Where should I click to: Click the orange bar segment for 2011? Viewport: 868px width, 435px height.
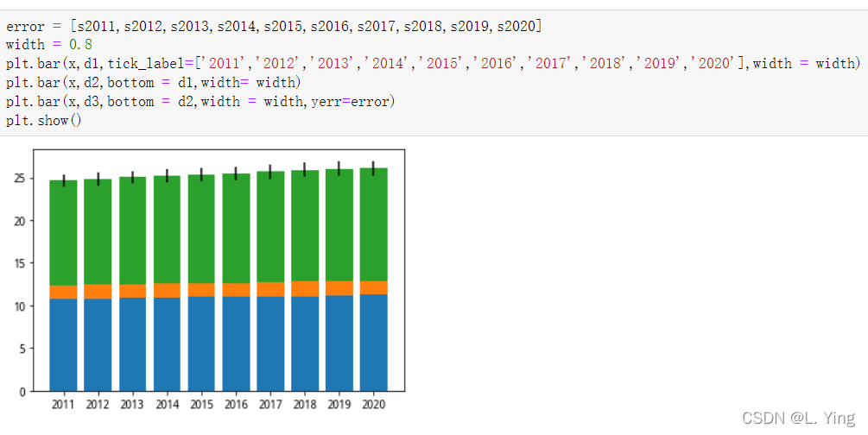coord(64,293)
